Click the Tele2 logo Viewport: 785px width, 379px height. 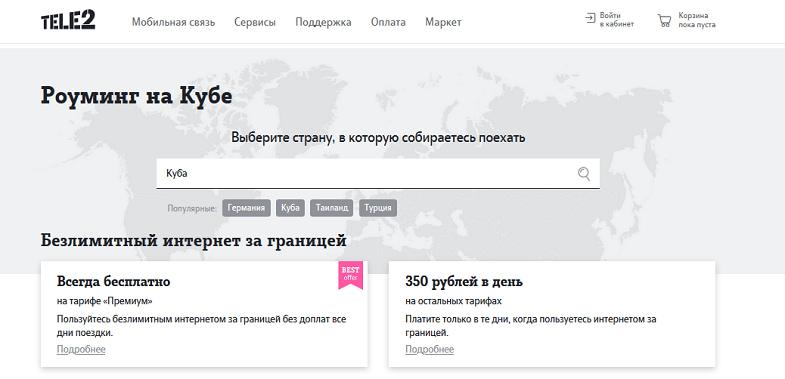click(x=68, y=21)
